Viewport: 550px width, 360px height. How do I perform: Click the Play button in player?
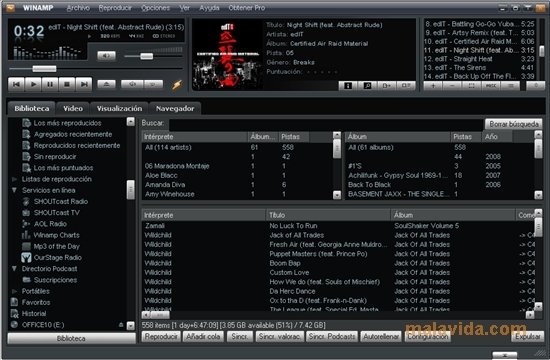point(33,85)
